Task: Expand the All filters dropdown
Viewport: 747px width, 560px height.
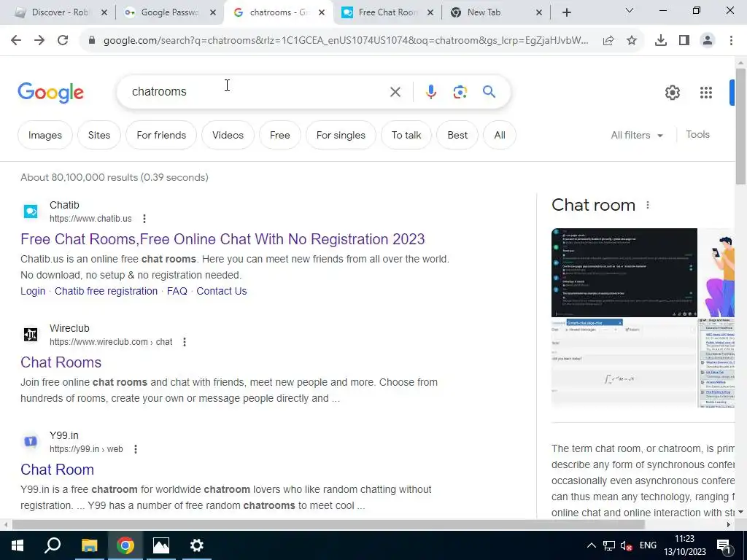Action: click(637, 135)
